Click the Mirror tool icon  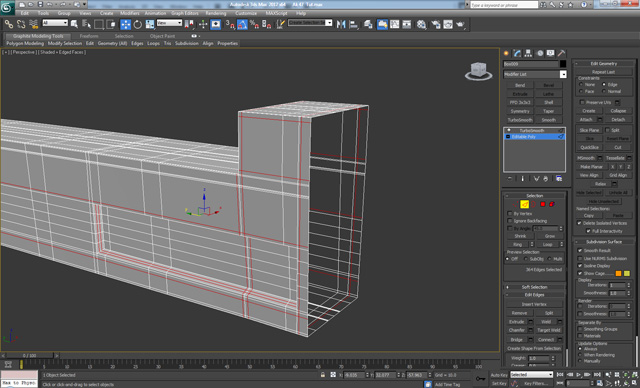[x=341, y=24]
